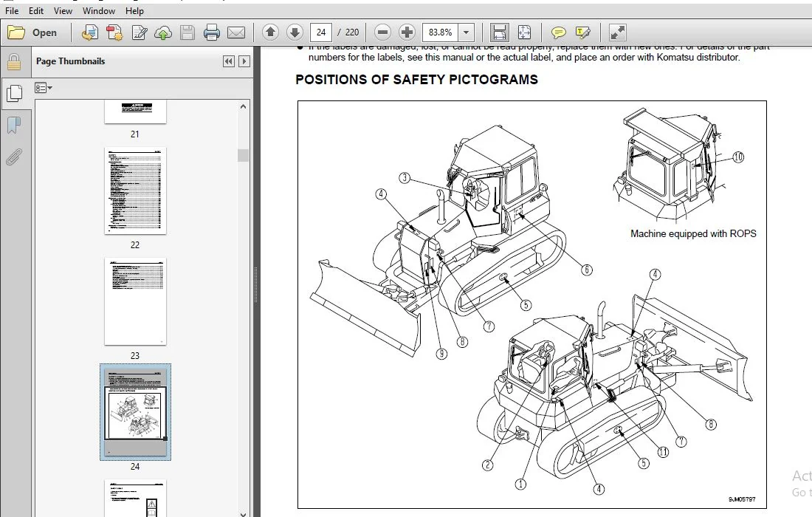Click thumbnail scrollbar up arrow

click(243, 106)
